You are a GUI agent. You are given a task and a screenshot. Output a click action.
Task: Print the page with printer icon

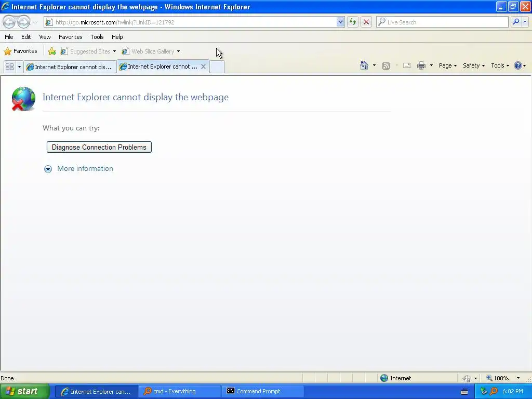click(421, 65)
